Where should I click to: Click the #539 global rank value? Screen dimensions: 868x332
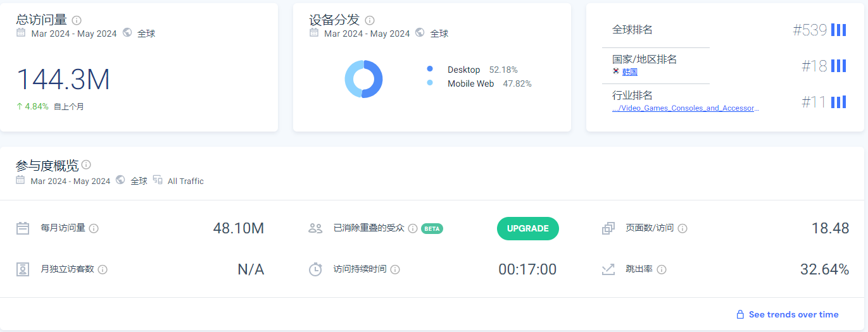point(810,30)
